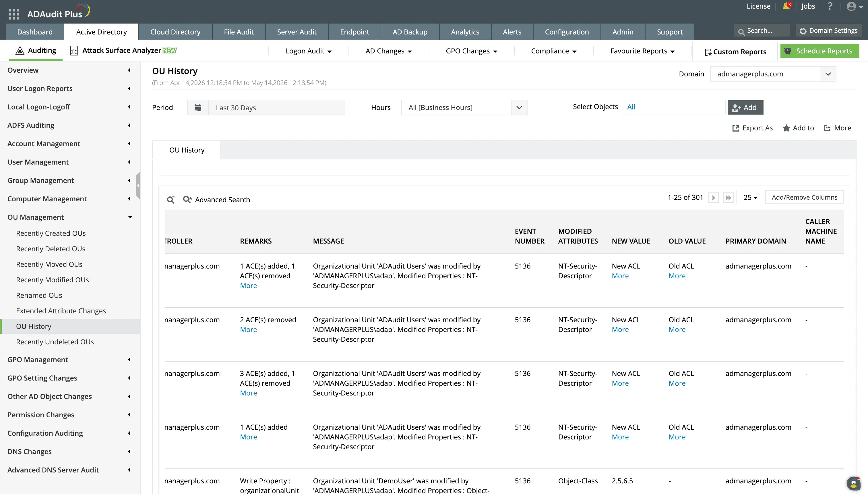This screenshot has width=868, height=494.
Task: Click the Domain Settings gear icon
Action: [x=803, y=31]
